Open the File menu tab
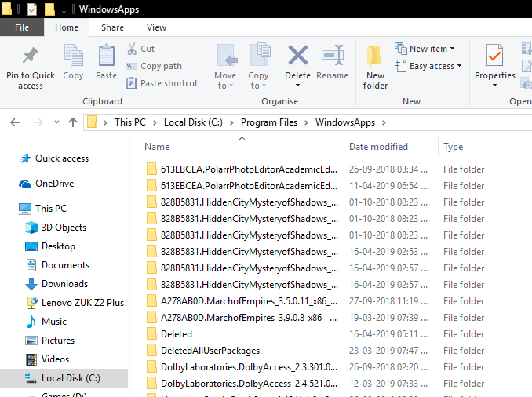This screenshot has height=397, width=532. coord(22,27)
